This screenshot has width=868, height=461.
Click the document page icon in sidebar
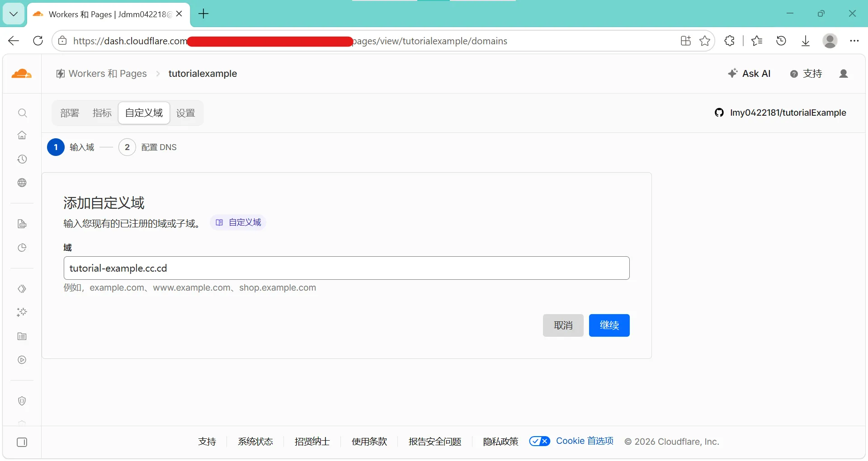22,224
